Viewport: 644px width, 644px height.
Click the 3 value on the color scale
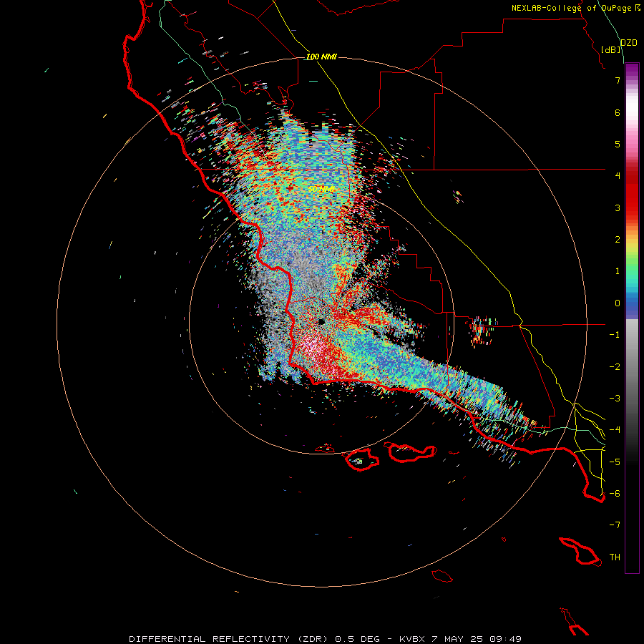coord(618,208)
